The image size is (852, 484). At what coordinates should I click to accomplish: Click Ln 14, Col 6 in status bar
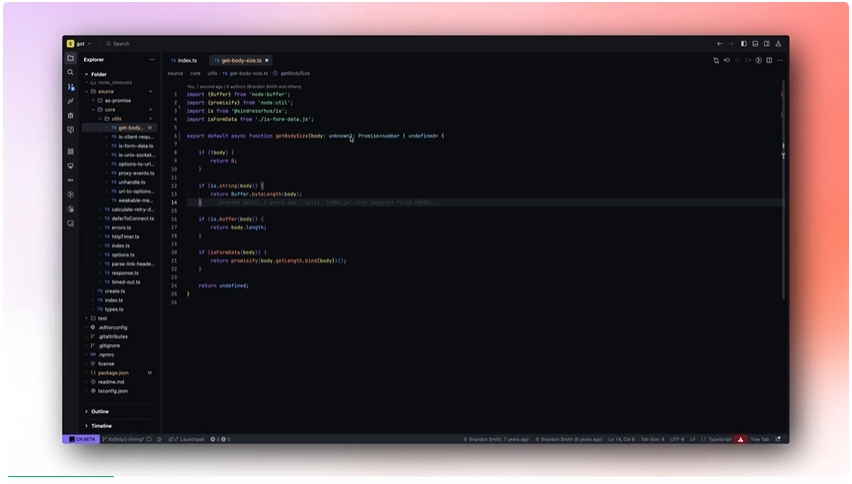tap(621, 439)
